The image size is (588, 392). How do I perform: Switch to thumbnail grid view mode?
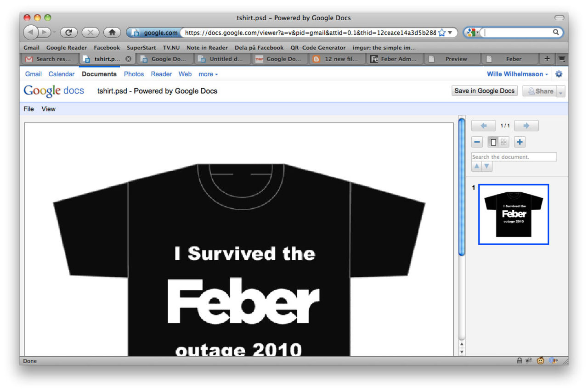503,142
